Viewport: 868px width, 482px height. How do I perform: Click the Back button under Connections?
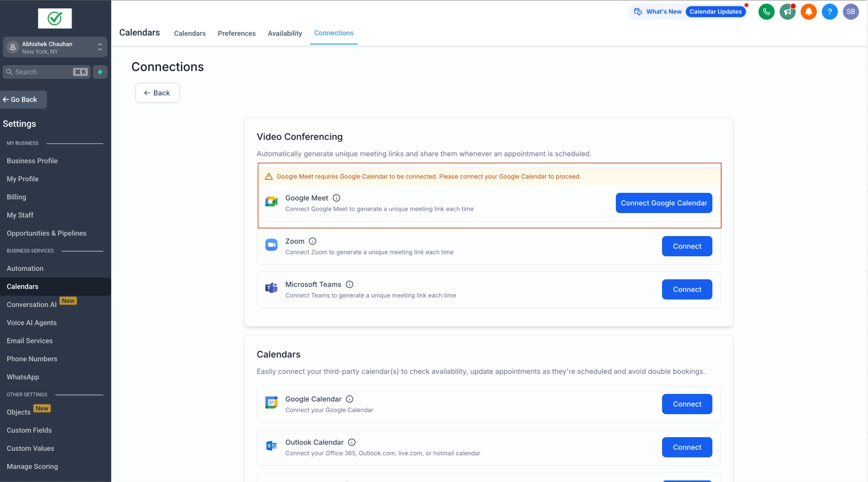point(158,93)
